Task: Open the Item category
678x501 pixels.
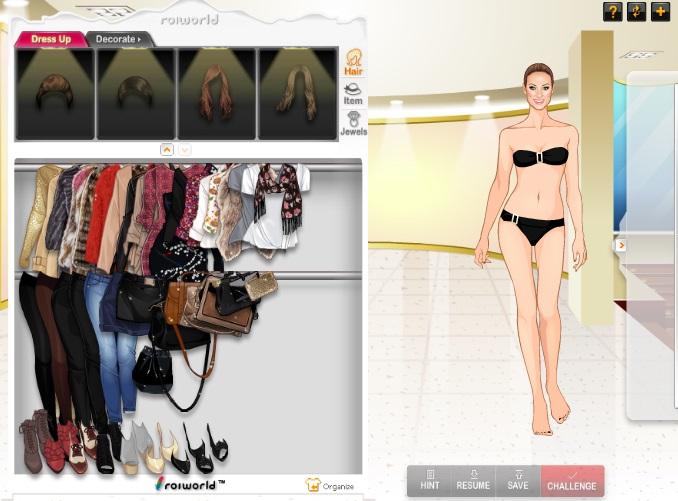Action: 353,93
